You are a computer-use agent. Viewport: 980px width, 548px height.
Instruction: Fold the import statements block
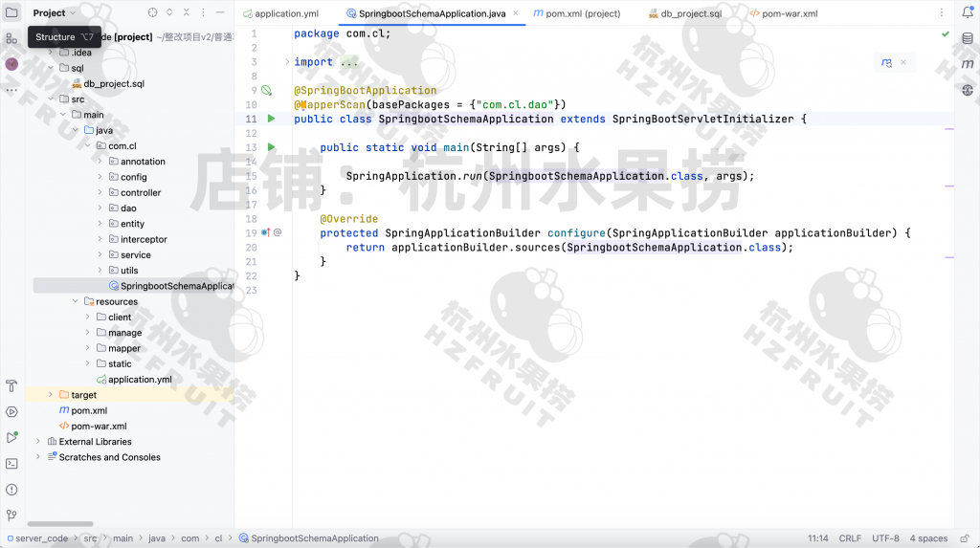(287, 62)
